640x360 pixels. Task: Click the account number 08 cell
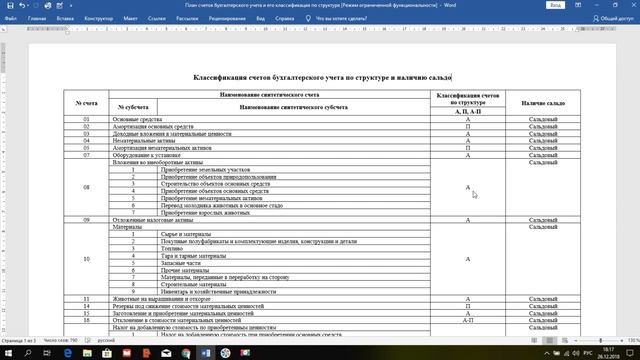point(86,187)
